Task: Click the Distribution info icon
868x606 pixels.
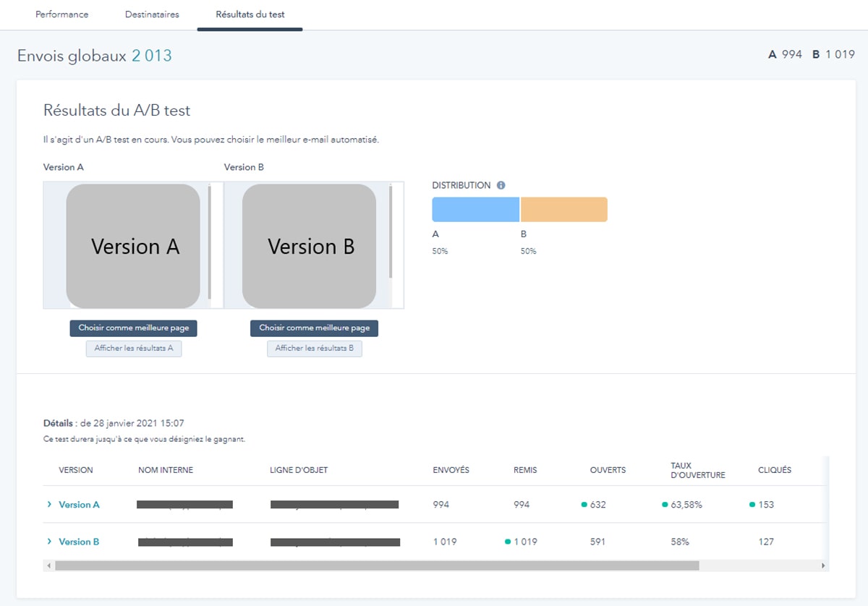Action: (x=501, y=185)
